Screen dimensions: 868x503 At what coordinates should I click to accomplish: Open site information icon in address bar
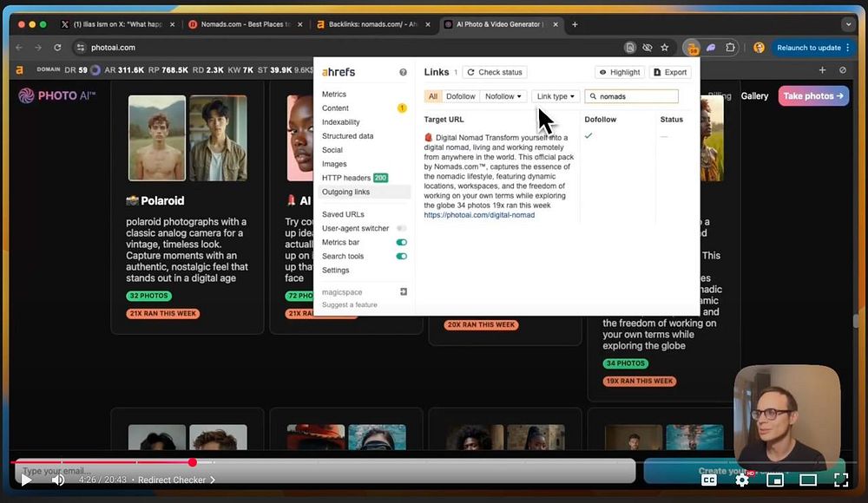(81, 48)
